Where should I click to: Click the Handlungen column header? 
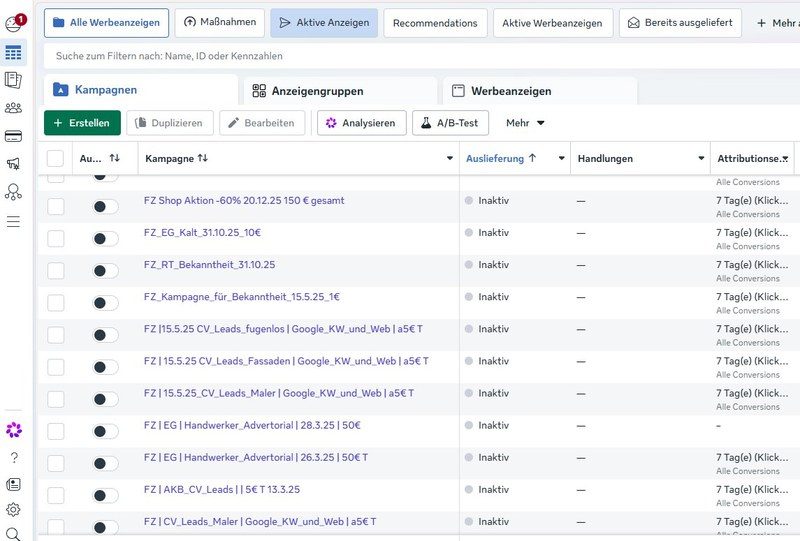[x=605, y=159]
